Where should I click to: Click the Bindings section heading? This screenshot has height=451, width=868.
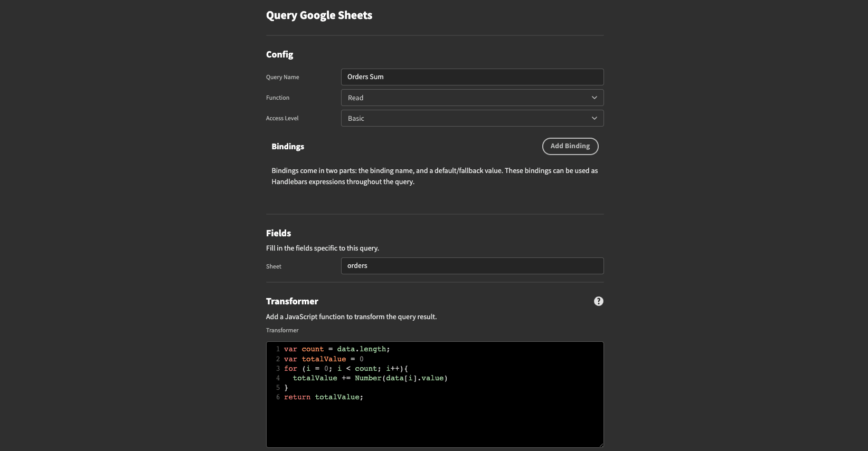288,147
